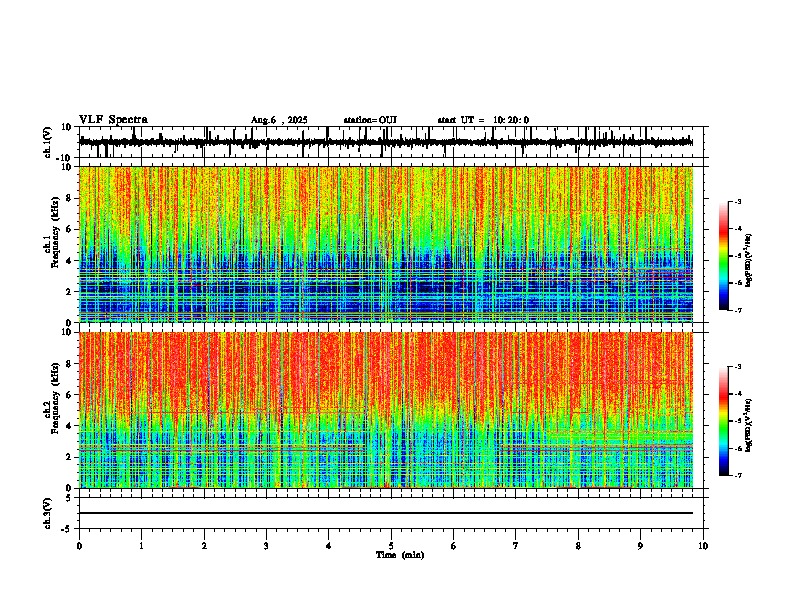Click the "8" kHz tick on ch.1 frequency axis

70,198
